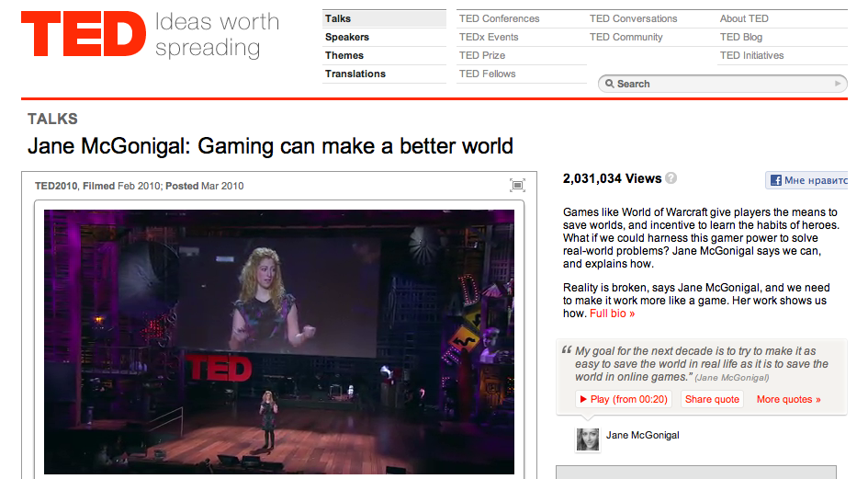The image size is (868, 479).
Task: Click the search submit arrow
Action: tap(838, 84)
